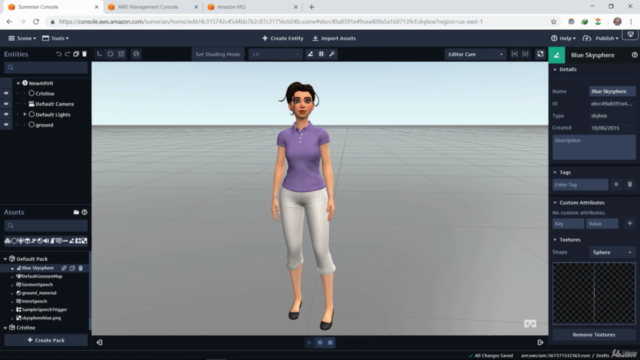Delete entity with Entities panel trash icon
The image size is (640, 360).
click(x=84, y=54)
